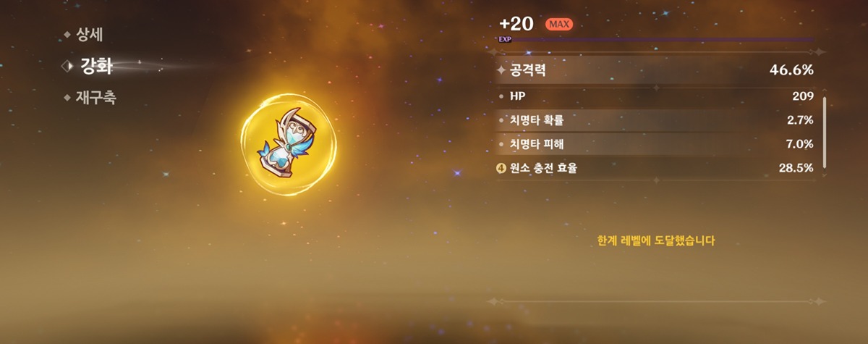Click the star icon beside 공격력
The width and height of the screenshot is (868, 344).
pyautogui.click(x=501, y=71)
